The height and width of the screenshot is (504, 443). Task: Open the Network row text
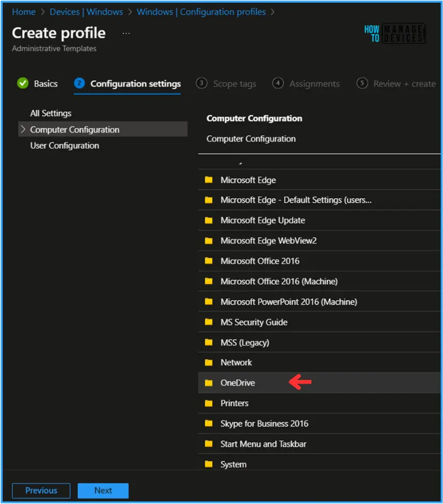tap(236, 362)
